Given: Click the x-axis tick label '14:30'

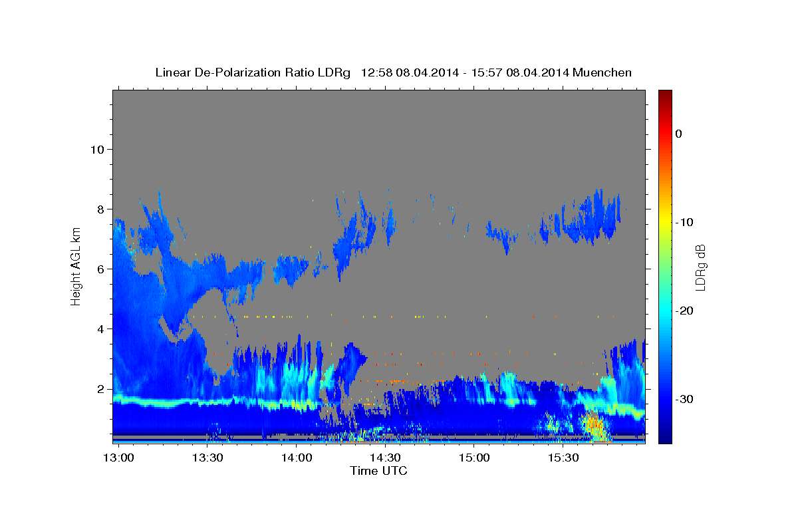Looking at the screenshot, I should coord(385,458).
